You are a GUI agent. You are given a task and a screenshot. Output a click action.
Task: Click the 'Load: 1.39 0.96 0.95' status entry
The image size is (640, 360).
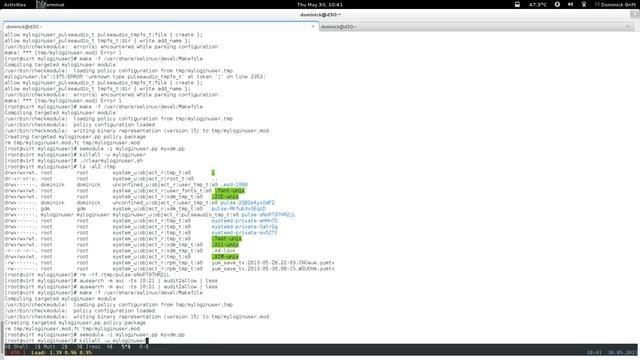(x=62, y=353)
